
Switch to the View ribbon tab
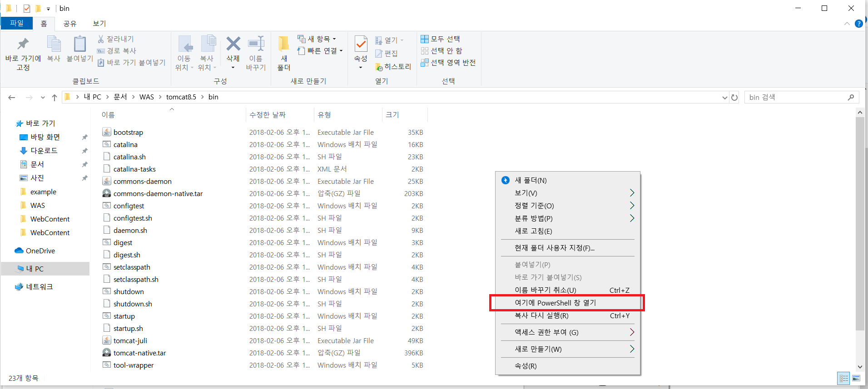tap(99, 24)
